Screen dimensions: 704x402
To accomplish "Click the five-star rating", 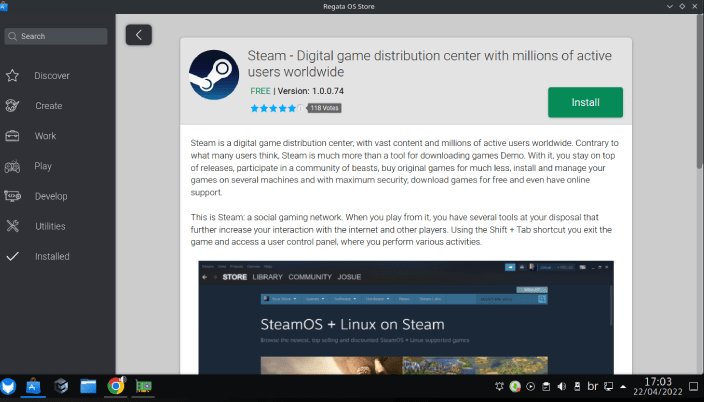I will [273, 108].
